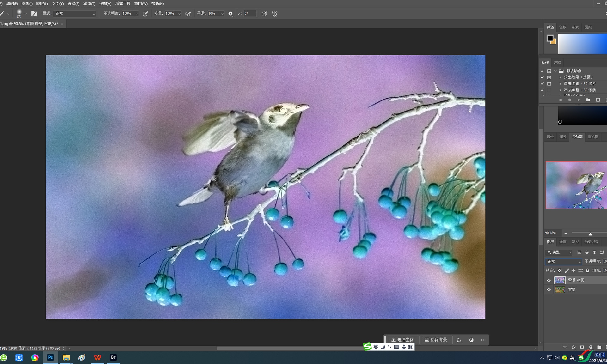Create new action with plus icon
The height and width of the screenshot is (364, 607).
[x=598, y=100]
